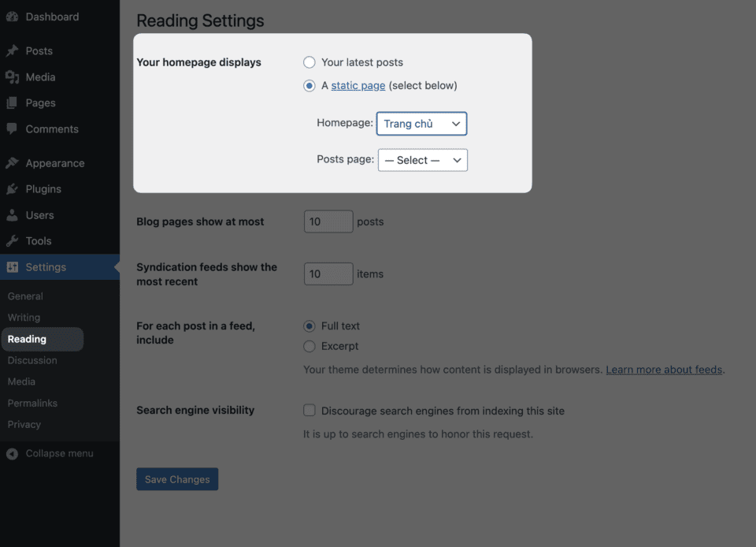Click the Plugins plug icon
The image size is (756, 547).
point(12,189)
